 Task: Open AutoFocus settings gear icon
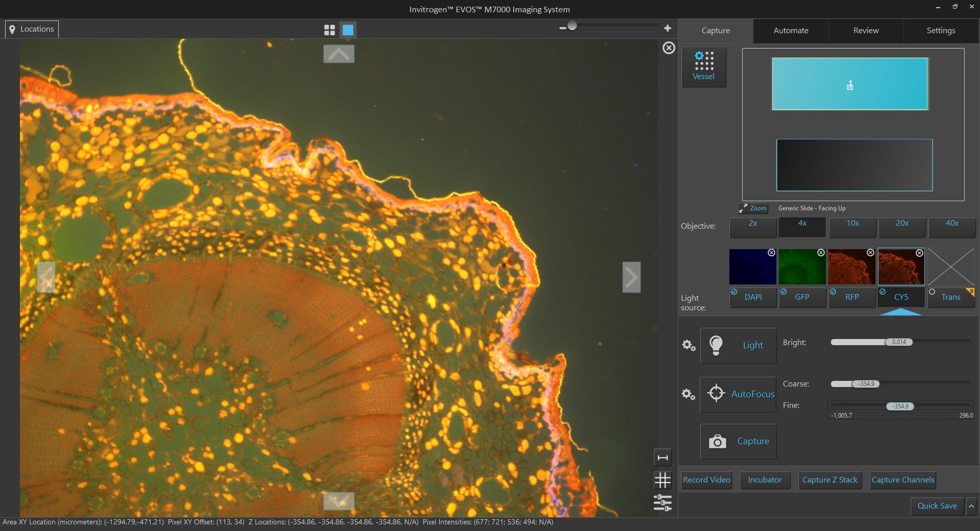[689, 394]
